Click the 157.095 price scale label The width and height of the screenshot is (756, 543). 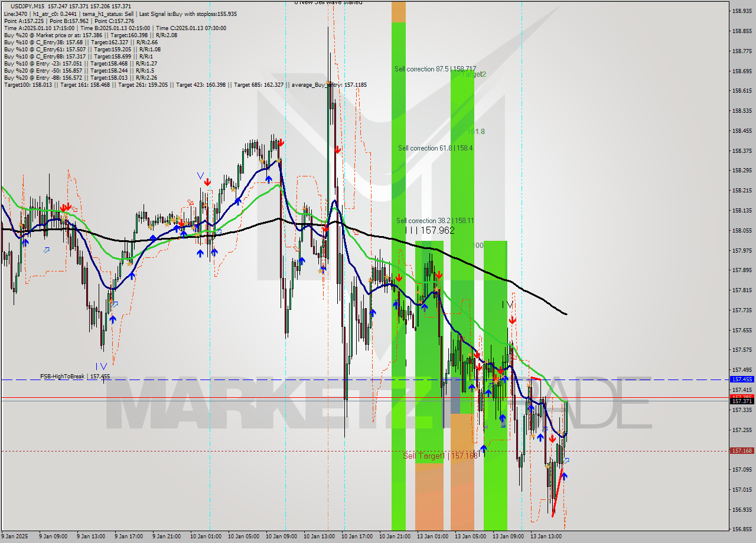742,469
